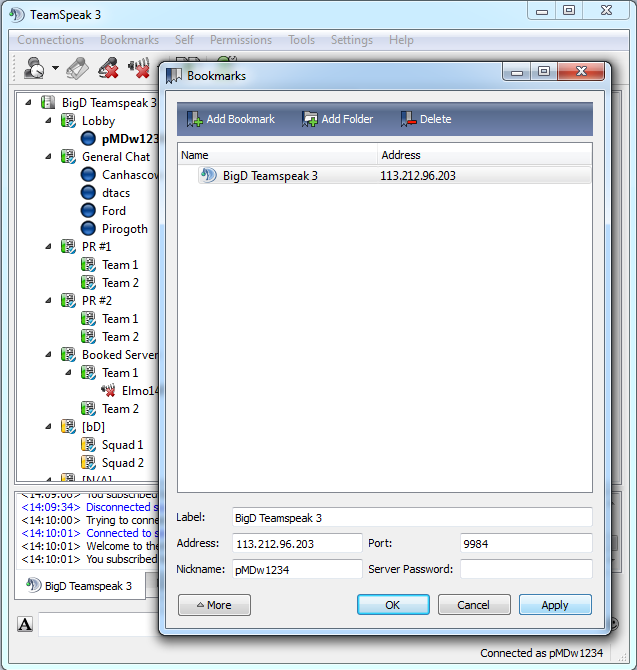Click the Port field showing 9984
Screen dimensions: 637x670
click(x=526, y=543)
